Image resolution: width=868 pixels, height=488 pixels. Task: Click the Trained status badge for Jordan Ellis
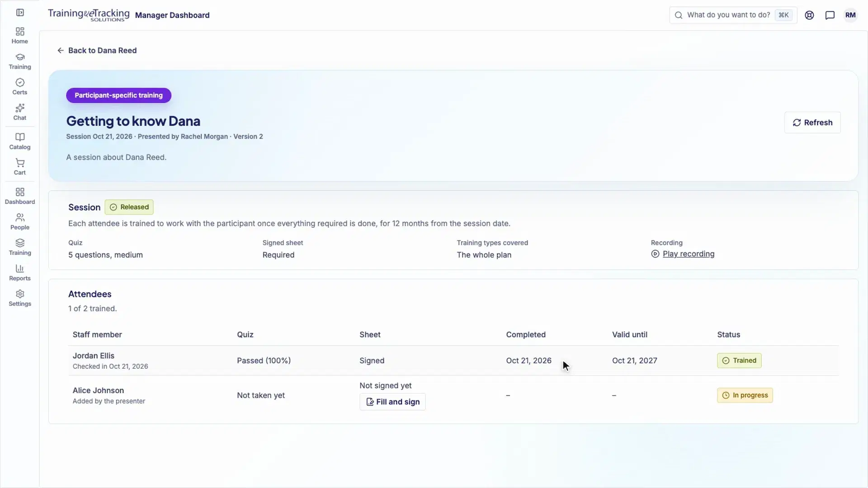739,361
